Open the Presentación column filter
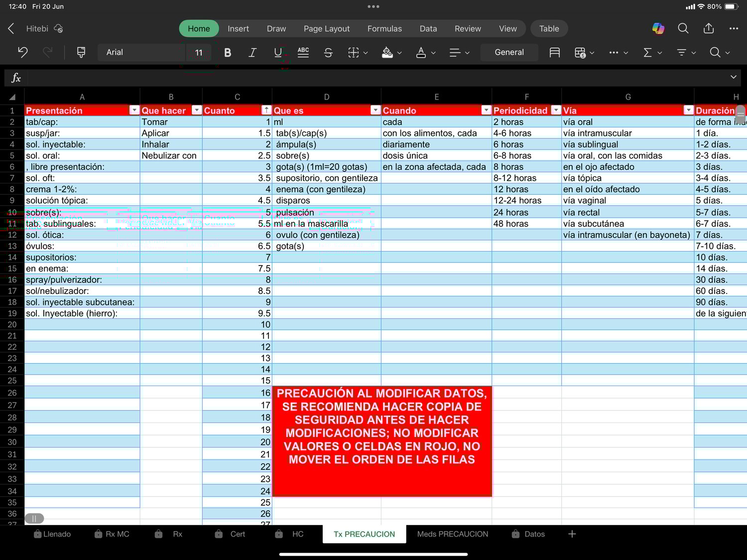This screenshot has height=560, width=747. [x=134, y=110]
